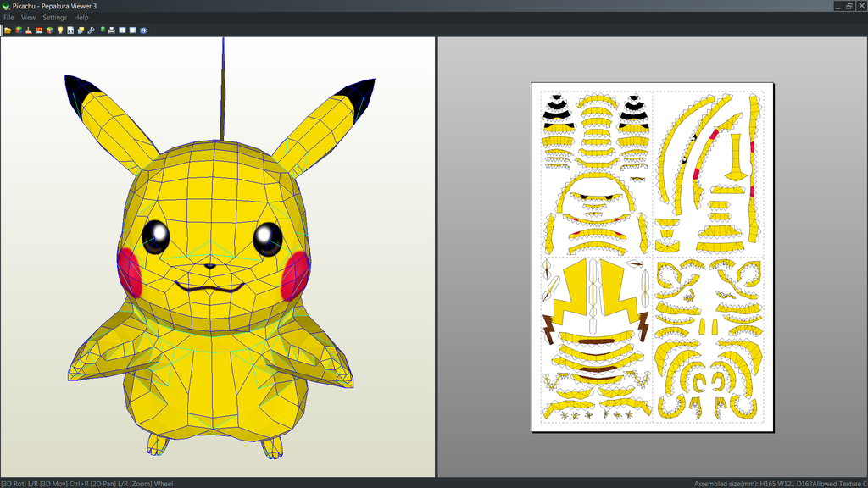Click the unfolded paper pattern sheet in the right view
The width and height of the screenshot is (868, 488).
tap(653, 258)
